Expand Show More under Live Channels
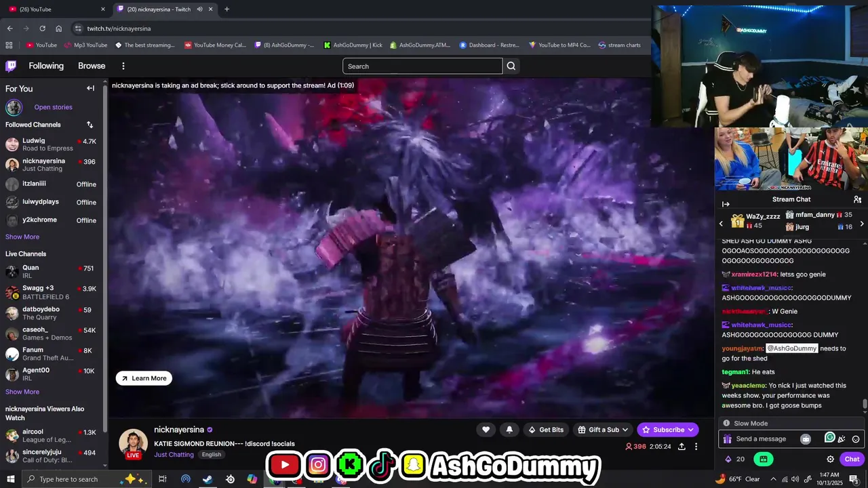868x488 pixels. (x=22, y=392)
